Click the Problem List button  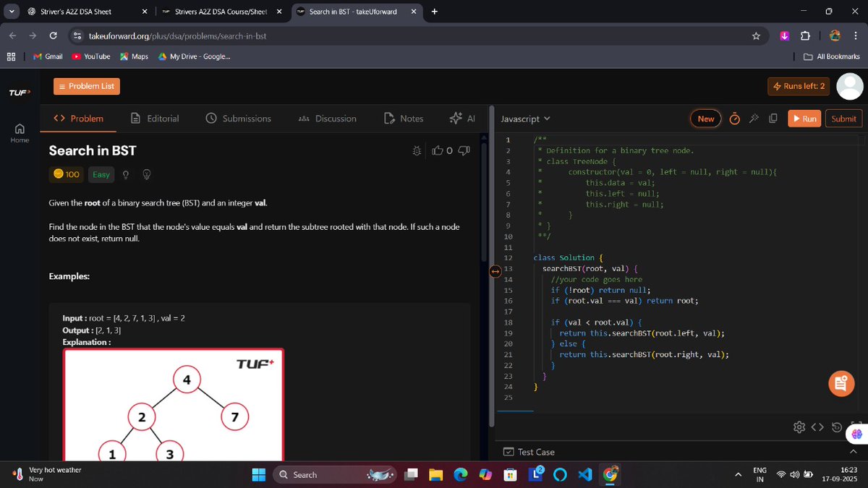pyautogui.click(x=86, y=86)
